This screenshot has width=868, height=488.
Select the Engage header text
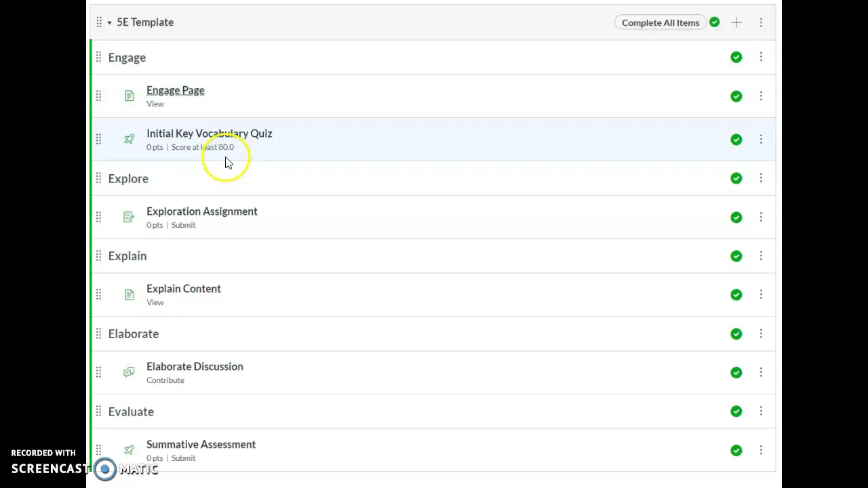(127, 58)
